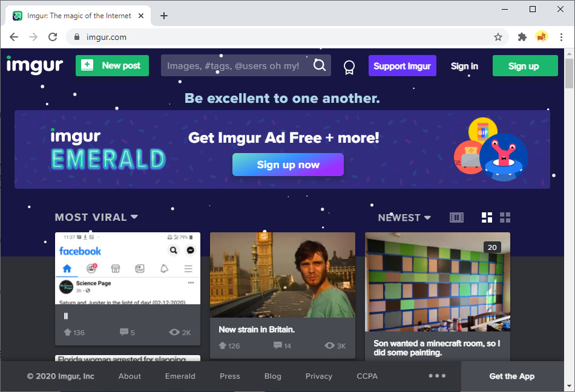The image size is (575, 392).
Task: Click the New post button
Action: pos(112,65)
